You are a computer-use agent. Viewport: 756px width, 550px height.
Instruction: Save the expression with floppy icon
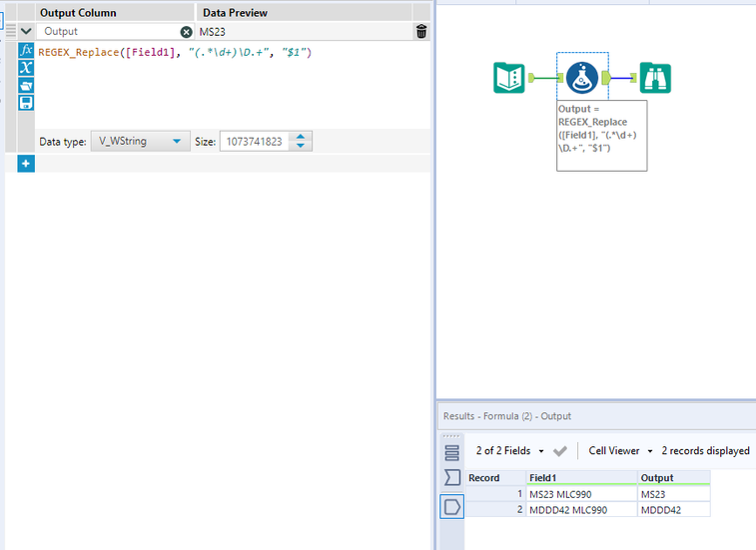tap(26, 103)
